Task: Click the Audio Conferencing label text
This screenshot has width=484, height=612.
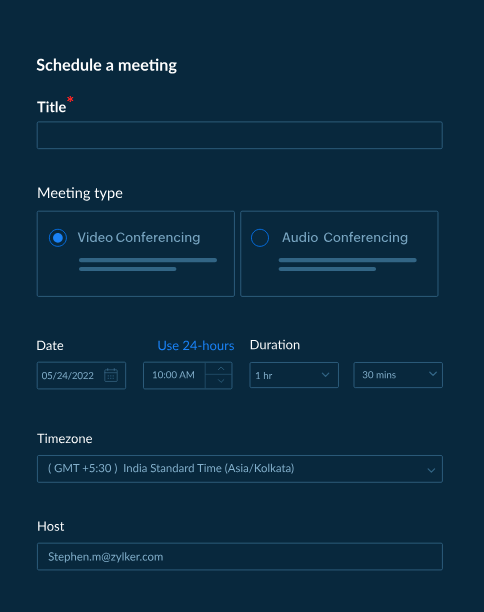Action: [345, 237]
